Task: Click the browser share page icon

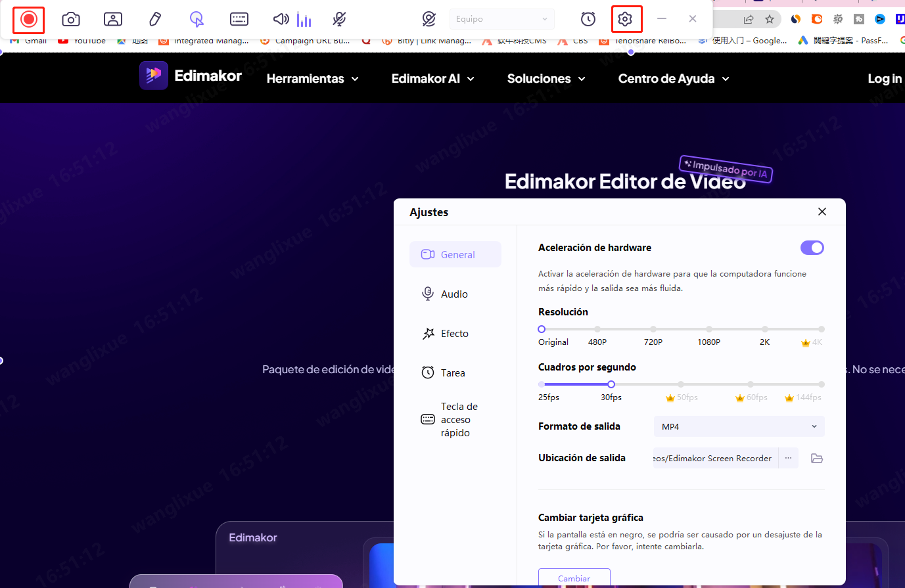Action: click(x=749, y=19)
